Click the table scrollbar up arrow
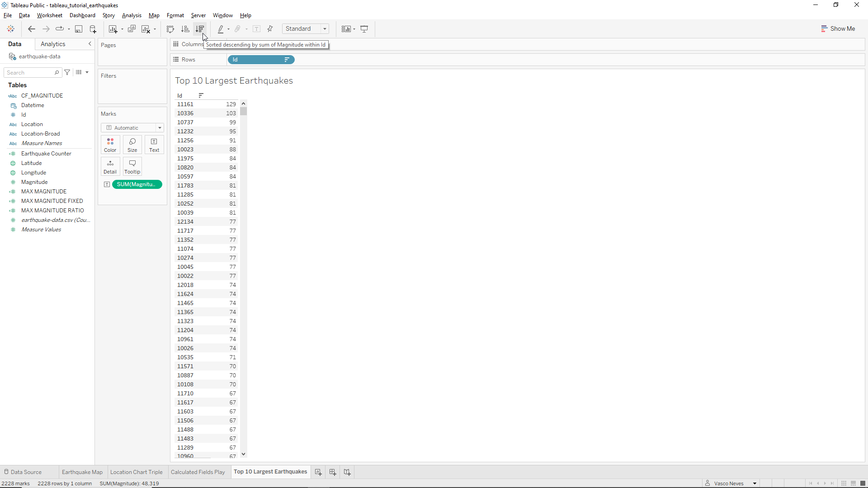The height and width of the screenshot is (488, 868). coord(244,103)
